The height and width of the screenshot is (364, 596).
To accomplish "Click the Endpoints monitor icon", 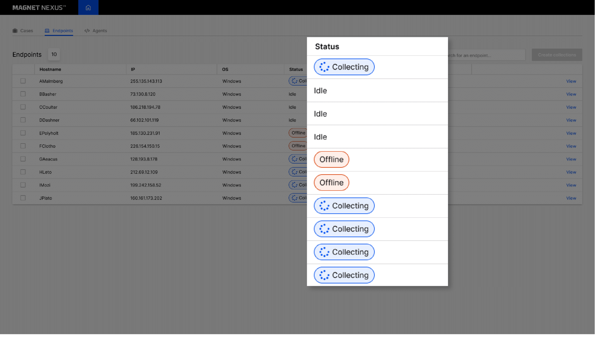I will coord(47,31).
